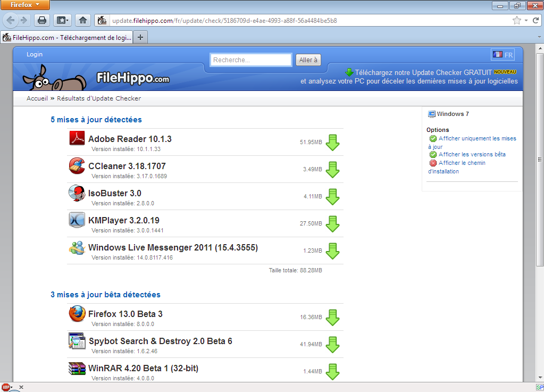Open Firefox 13.0 Beta 3 title link
544x392 pixels.
[x=125, y=314]
